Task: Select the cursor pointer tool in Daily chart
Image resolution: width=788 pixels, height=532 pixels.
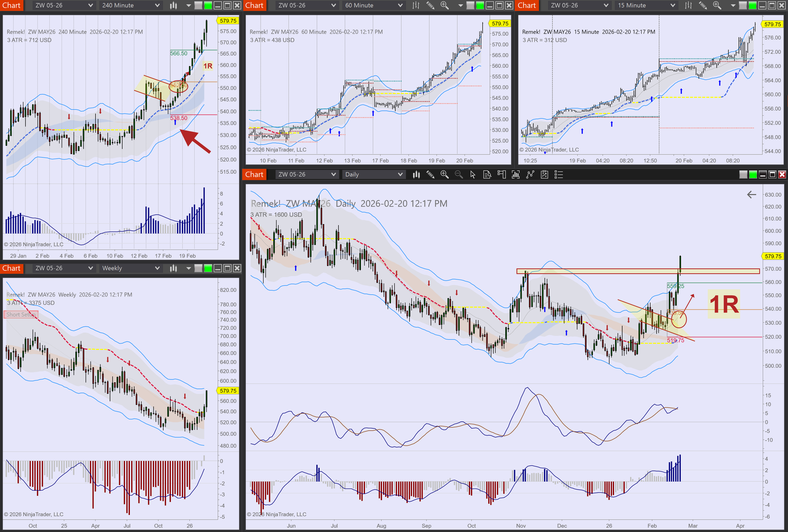Action: [473, 174]
